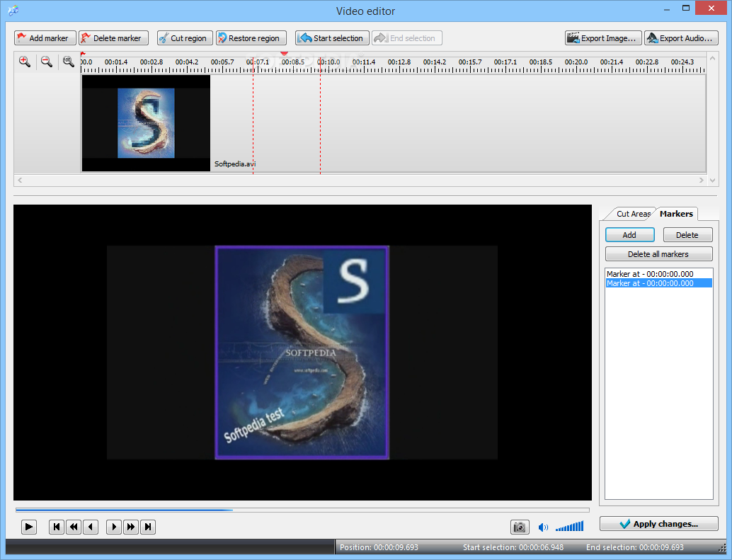Maximize the Video editor window
The height and width of the screenshot is (560, 732).
click(686, 8)
